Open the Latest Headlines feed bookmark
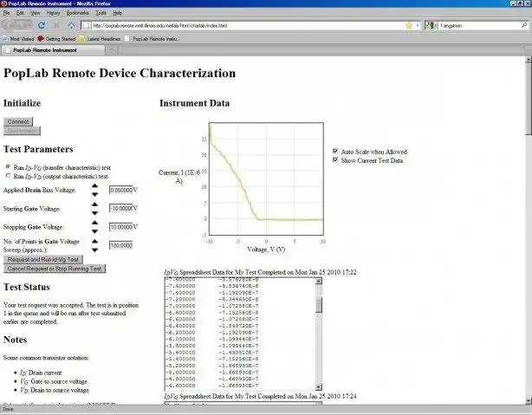The width and height of the screenshot is (532, 415). [x=101, y=39]
